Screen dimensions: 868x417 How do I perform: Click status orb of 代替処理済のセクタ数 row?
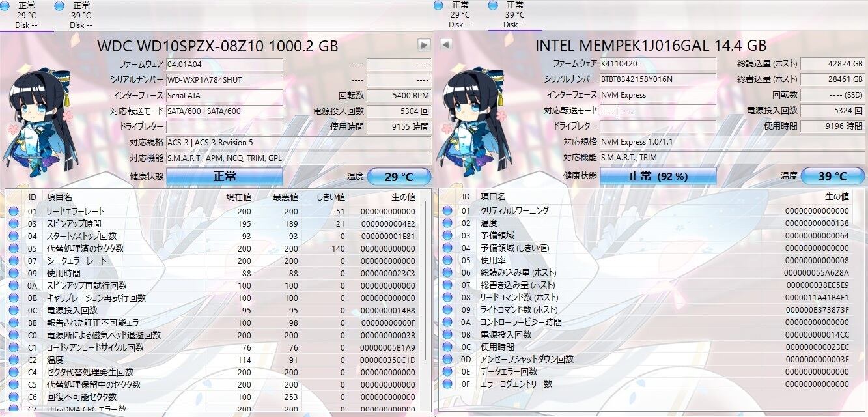(14, 248)
